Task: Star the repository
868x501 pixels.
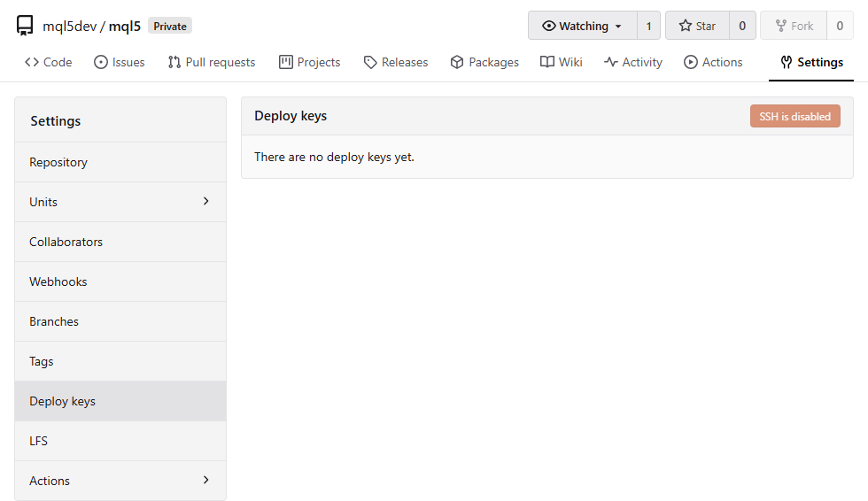Action: pyautogui.click(x=698, y=26)
